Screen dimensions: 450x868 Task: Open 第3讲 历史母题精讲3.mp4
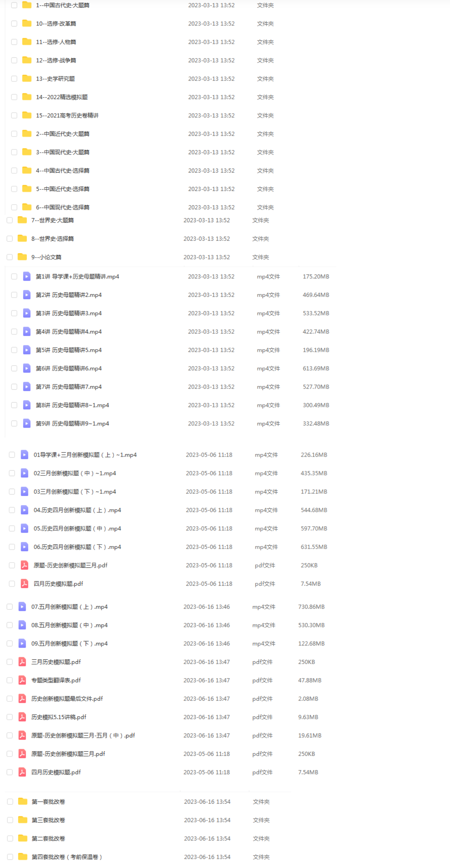click(x=69, y=313)
